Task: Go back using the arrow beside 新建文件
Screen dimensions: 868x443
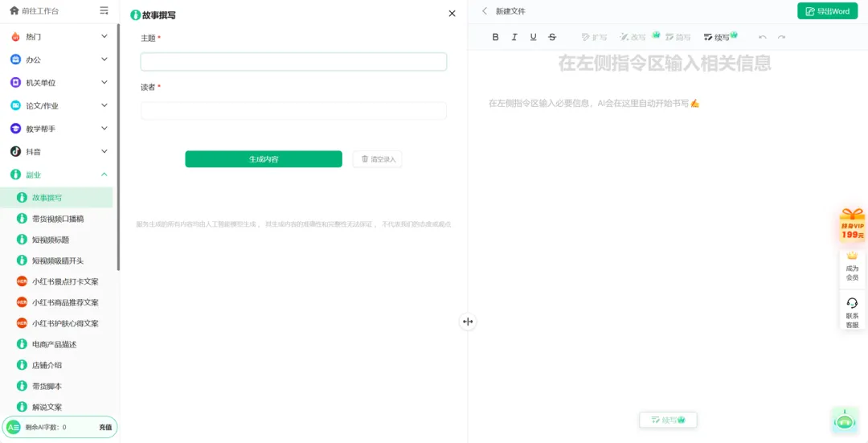Action: coord(485,11)
